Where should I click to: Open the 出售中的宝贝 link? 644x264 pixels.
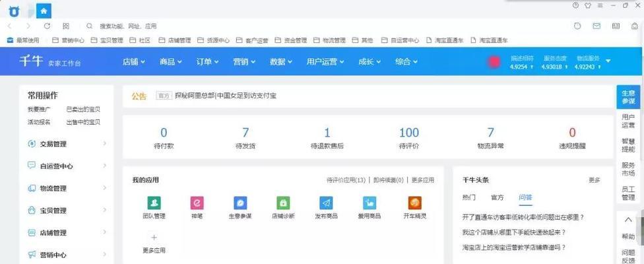click(83, 122)
